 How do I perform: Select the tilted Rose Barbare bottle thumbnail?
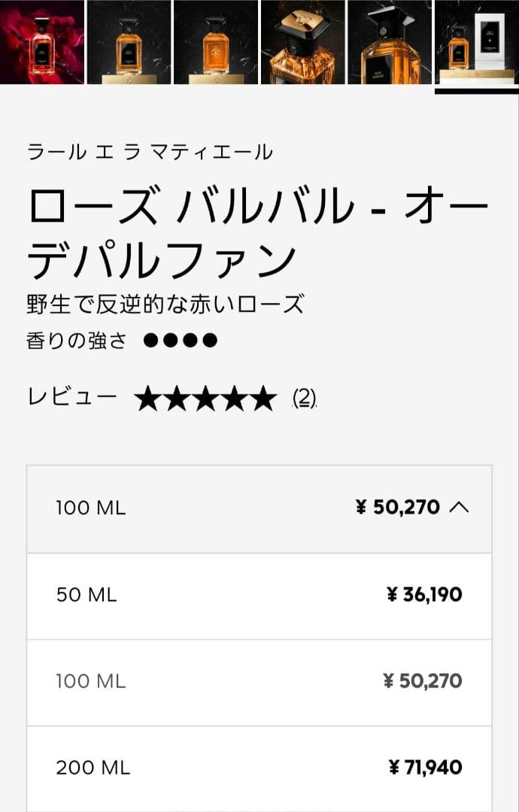(x=389, y=43)
